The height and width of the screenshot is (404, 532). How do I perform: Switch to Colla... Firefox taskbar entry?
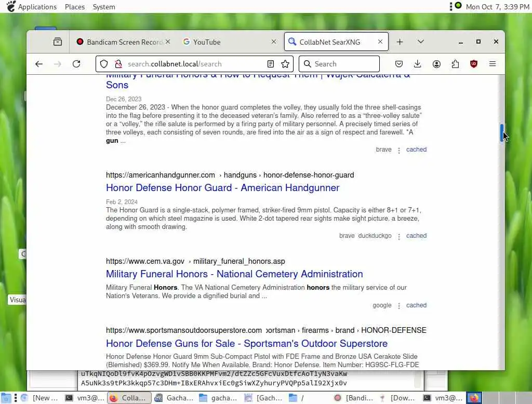pyautogui.click(x=129, y=398)
